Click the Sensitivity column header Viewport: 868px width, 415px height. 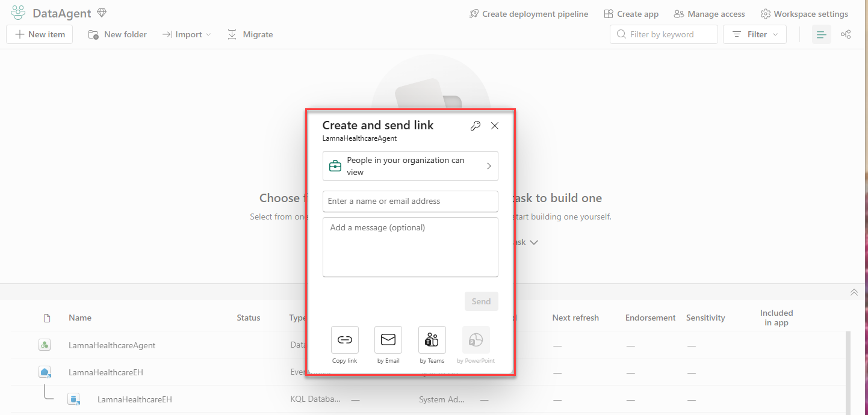[705, 318]
